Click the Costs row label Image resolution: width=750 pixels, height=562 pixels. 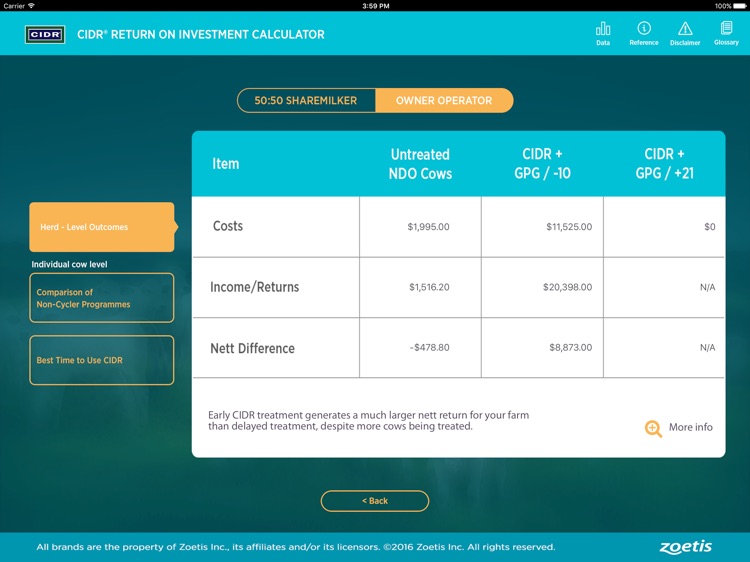[228, 226]
